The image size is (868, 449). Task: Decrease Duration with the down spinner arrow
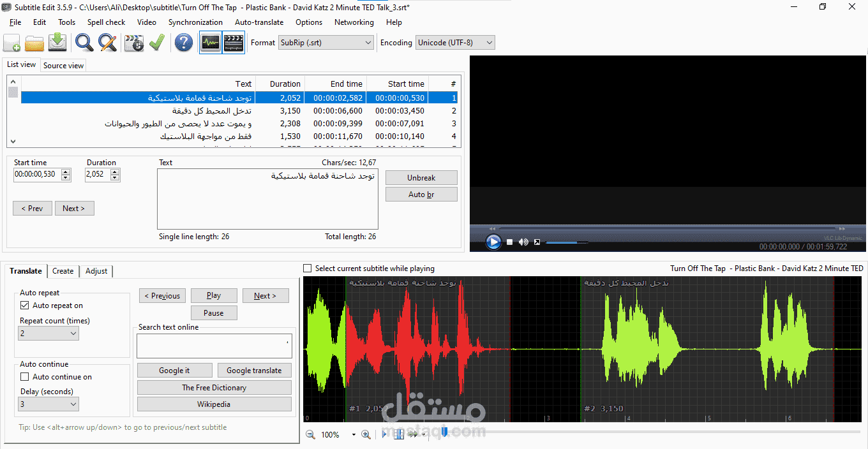coord(115,178)
